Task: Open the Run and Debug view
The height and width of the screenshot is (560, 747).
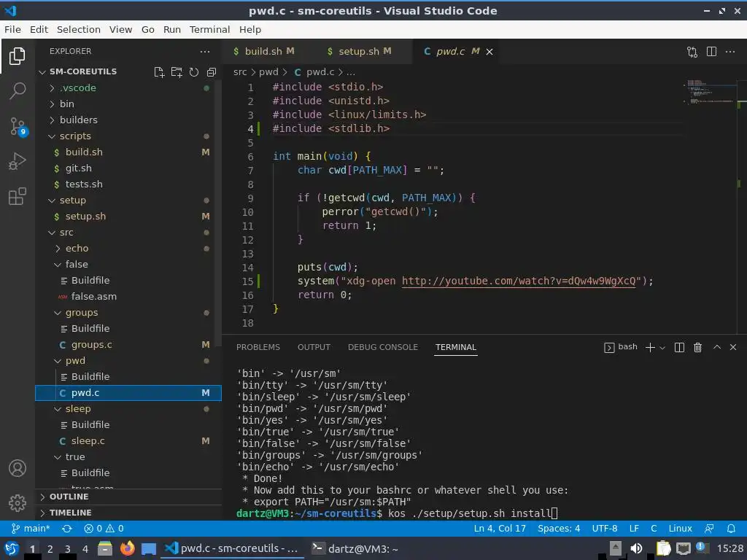Action: [18, 161]
